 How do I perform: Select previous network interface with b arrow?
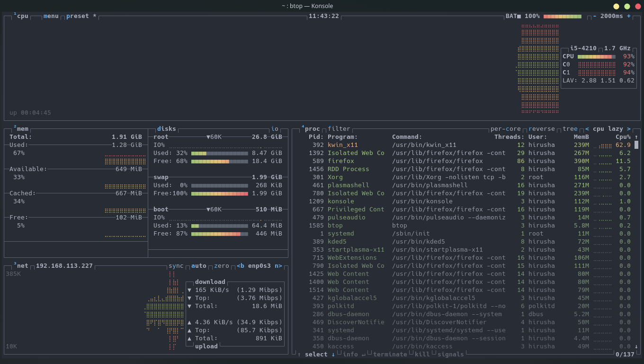(x=240, y=266)
